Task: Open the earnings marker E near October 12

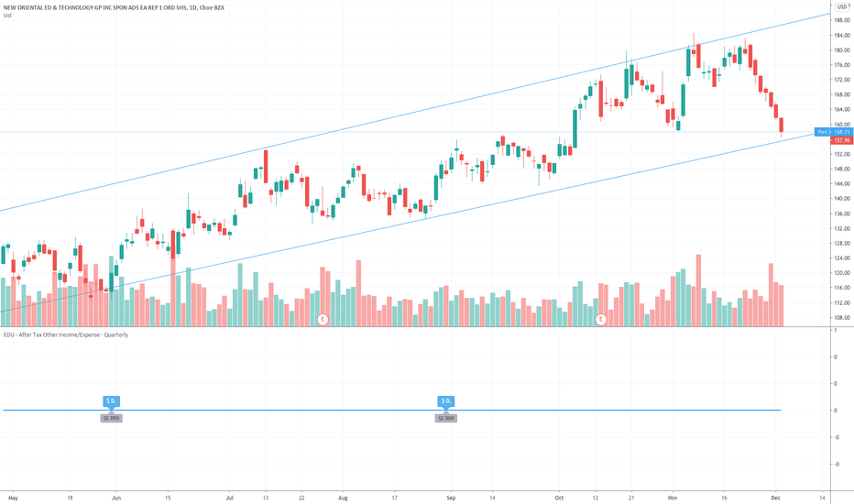Action: [601, 319]
